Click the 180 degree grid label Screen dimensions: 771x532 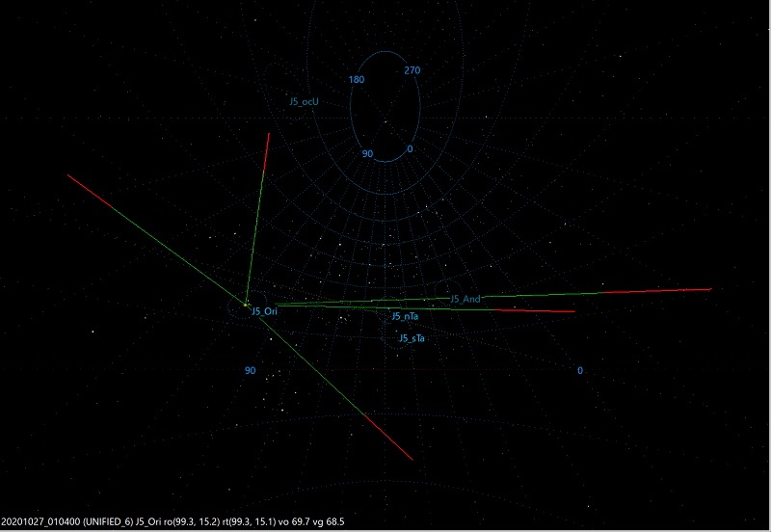[x=356, y=79]
